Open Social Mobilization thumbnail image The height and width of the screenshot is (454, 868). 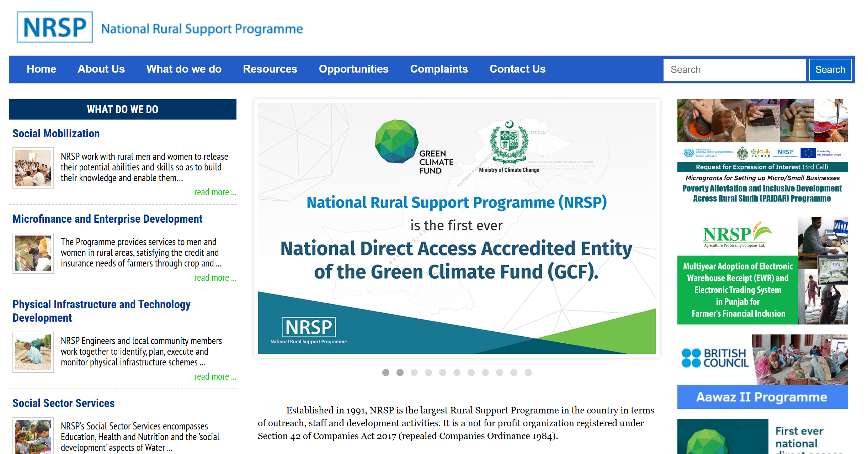(x=33, y=168)
